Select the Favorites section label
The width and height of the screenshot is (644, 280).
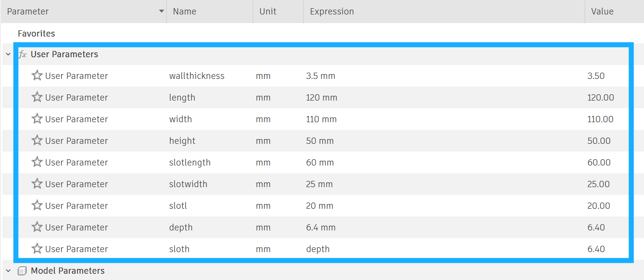point(37,34)
